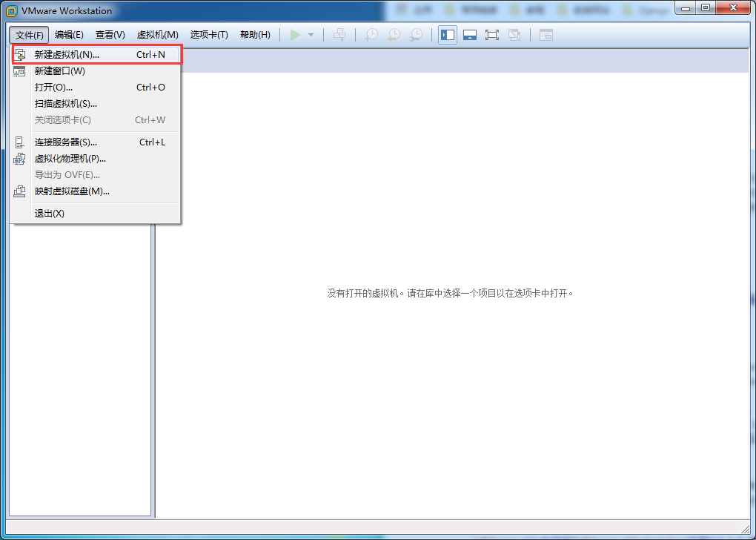This screenshot has width=756, height=540.
Task: Click the manage snapshots wrench-clock icon
Action: (416, 35)
